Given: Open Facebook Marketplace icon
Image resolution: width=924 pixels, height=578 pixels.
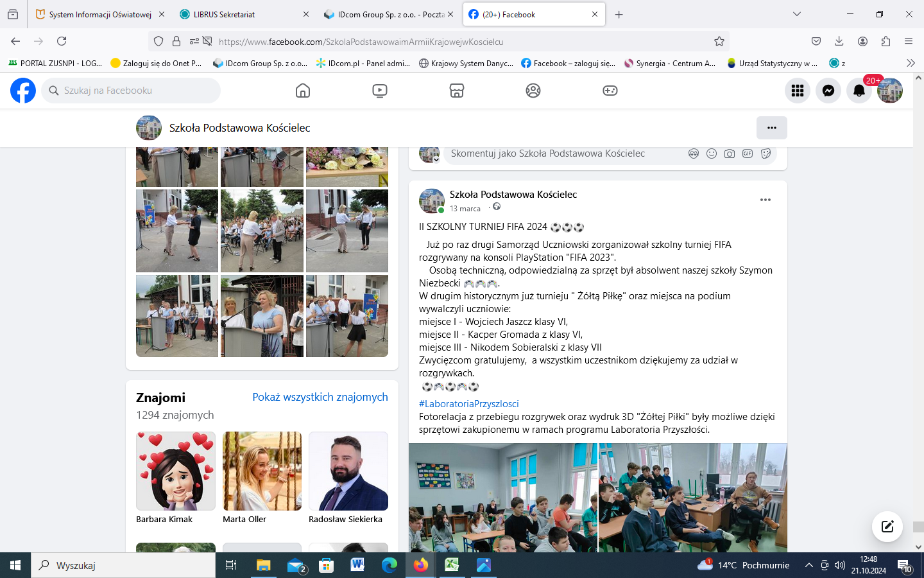Looking at the screenshot, I should (x=457, y=91).
